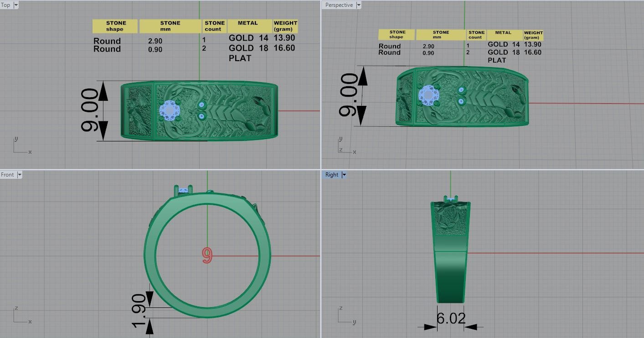
Task: Click the PLAT metal text in Perspective view
Action: pyautogui.click(x=497, y=60)
